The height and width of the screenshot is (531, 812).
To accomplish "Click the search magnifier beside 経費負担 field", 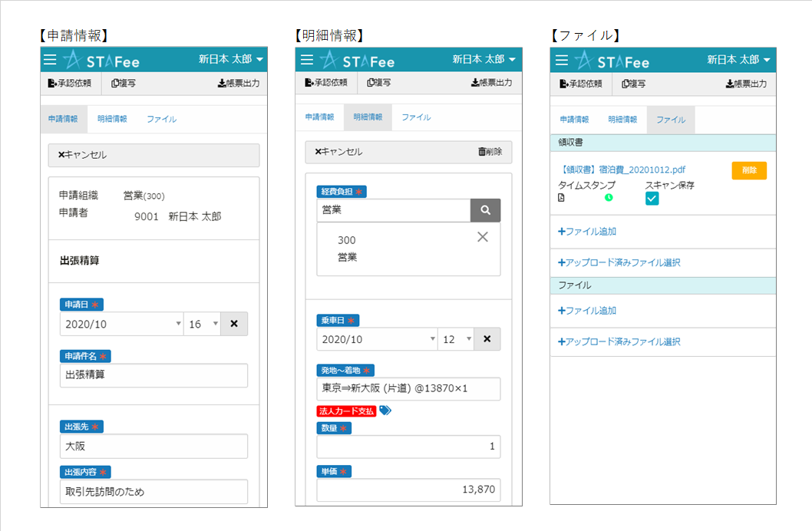I will (x=485, y=210).
